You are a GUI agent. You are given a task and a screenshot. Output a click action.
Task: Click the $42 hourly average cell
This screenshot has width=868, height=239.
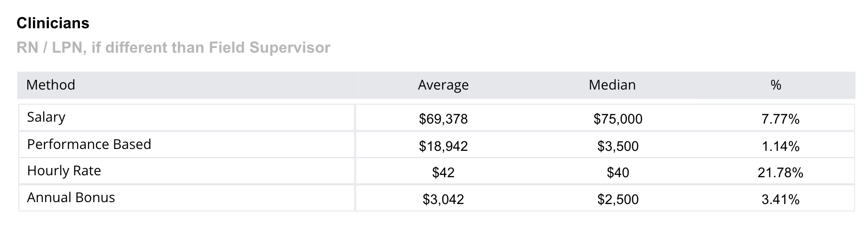443,173
